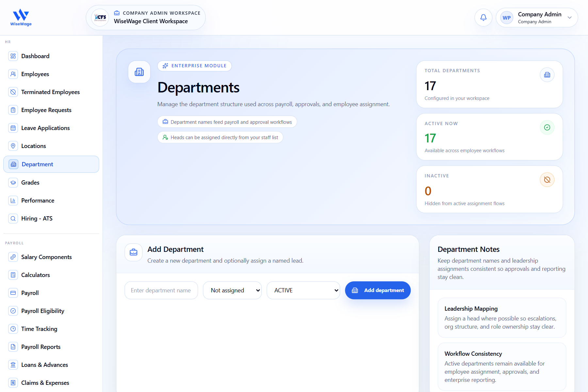
Task: Click the Departments header building icon
Action: [139, 72]
